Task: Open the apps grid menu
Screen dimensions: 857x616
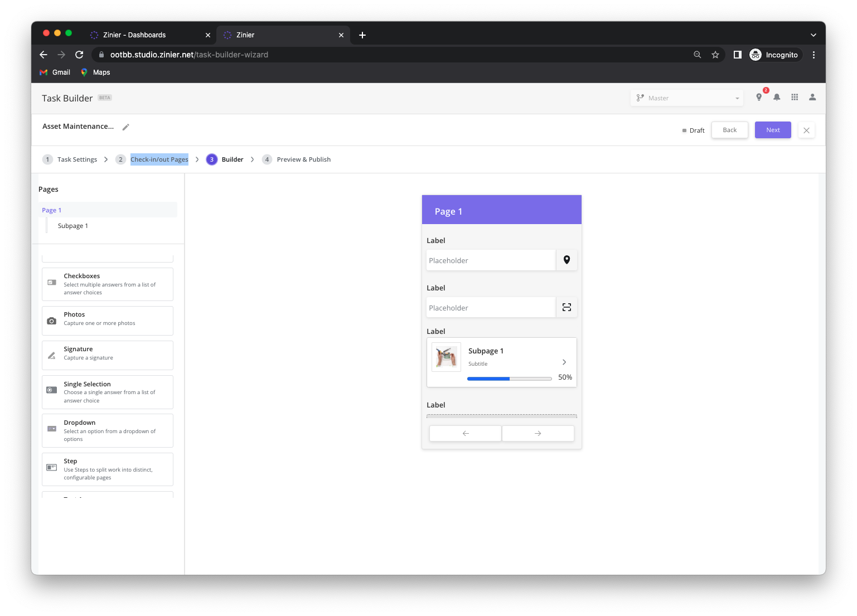Action: pyautogui.click(x=795, y=97)
